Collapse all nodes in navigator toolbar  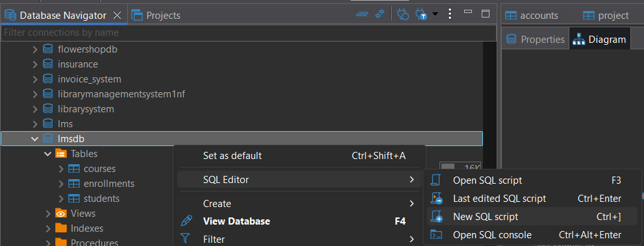pyautogui.click(x=362, y=14)
